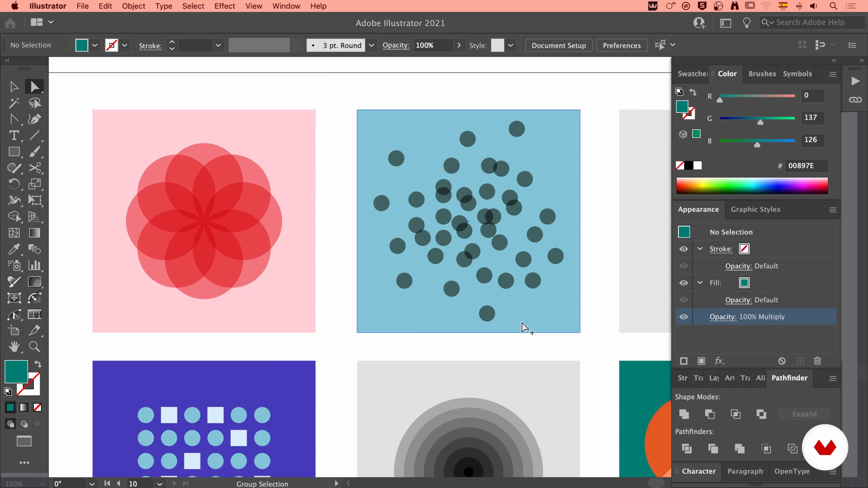The image size is (868, 488).
Task: Click Opacity 100% Multiply link in Appearance
Action: pyautogui.click(x=723, y=317)
